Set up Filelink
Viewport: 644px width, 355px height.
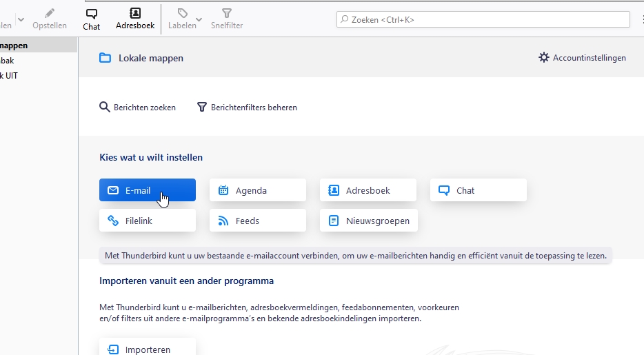click(147, 221)
